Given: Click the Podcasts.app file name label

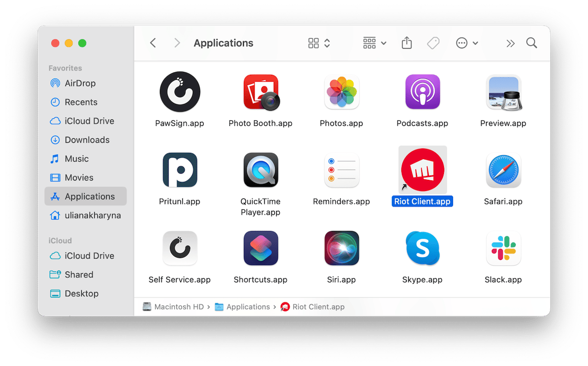Looking at the screenshot, I should pos(423,123).
